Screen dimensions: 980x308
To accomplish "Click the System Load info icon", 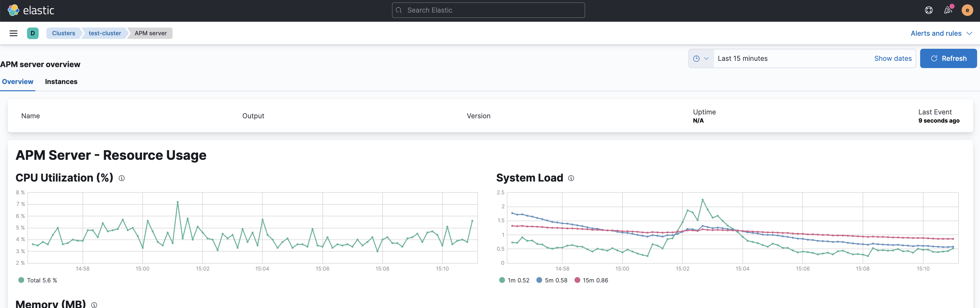I will 571,178.
